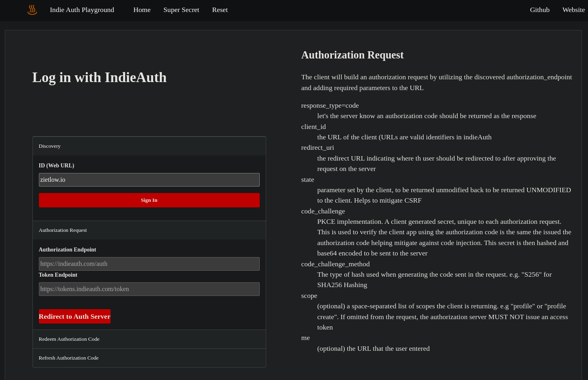Open the Website link in top bar

[573, 10]
